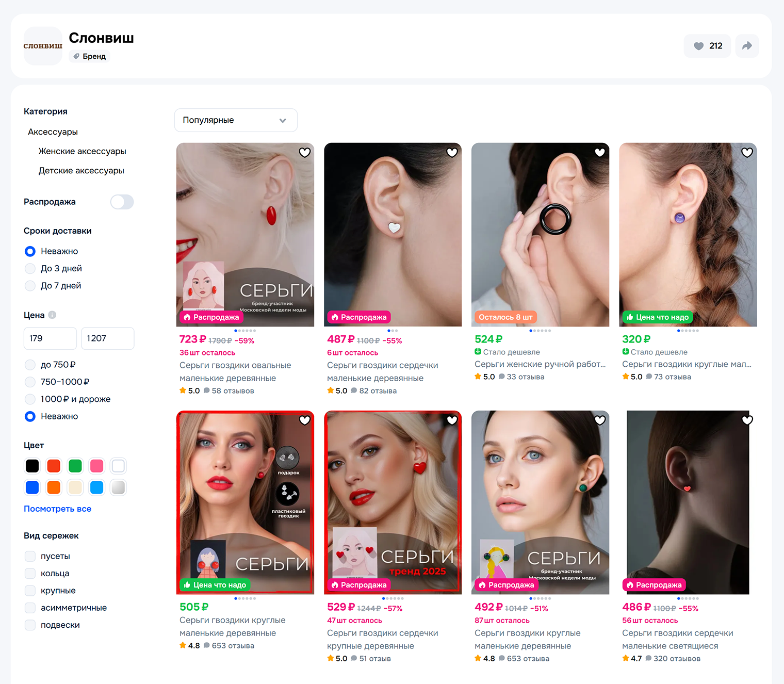
Task: Pick the beige color swatch
Action: [75, 487]
